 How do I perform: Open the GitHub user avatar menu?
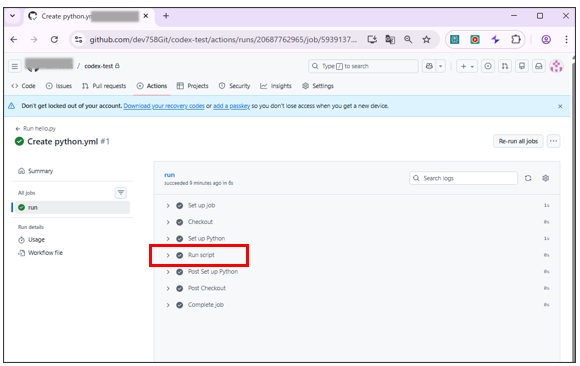coord(556,66)
